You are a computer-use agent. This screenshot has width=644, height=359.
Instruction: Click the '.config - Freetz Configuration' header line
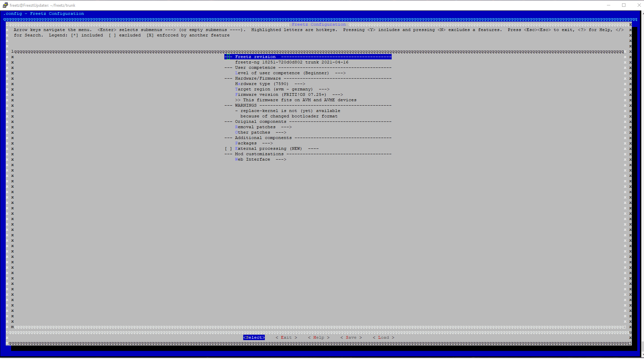coord(44,14)
